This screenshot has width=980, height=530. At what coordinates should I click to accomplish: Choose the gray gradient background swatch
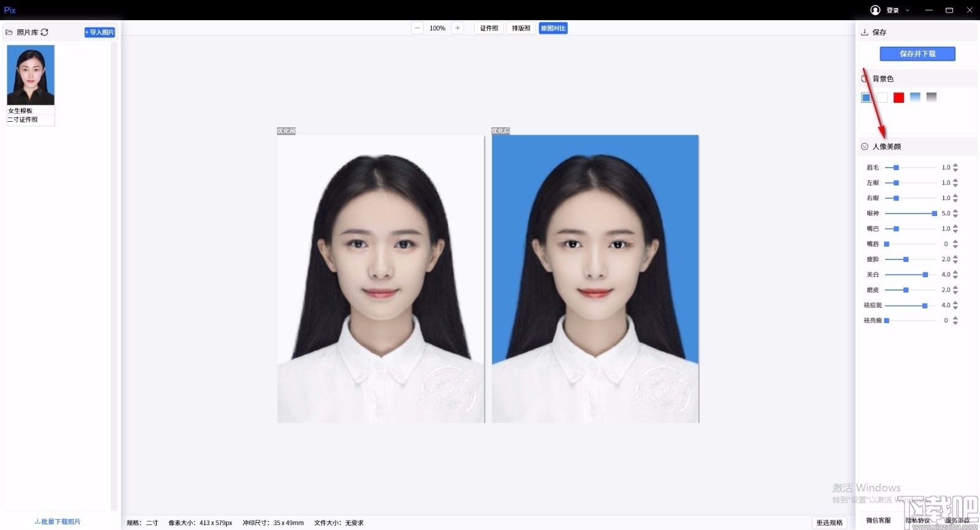point(932,97)
